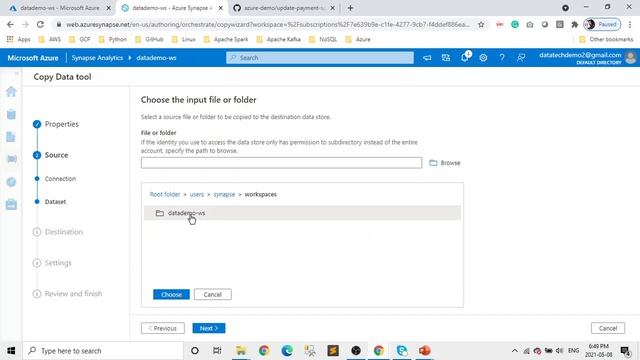Click the Windows taskbar search box

[x=102, y=351]
